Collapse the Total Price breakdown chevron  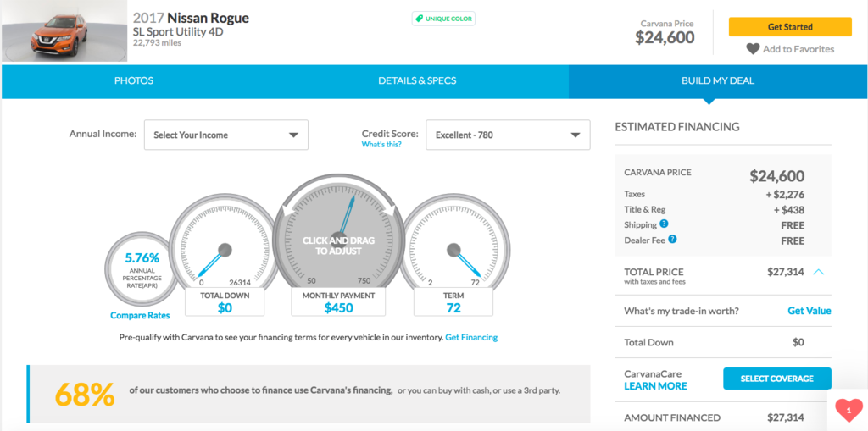(819, 272)
